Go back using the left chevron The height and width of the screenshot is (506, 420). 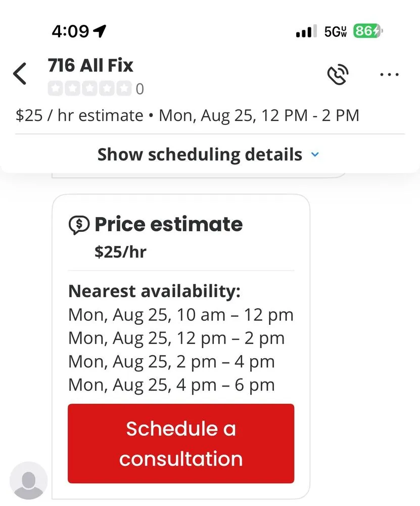click(x=20, y=74)
